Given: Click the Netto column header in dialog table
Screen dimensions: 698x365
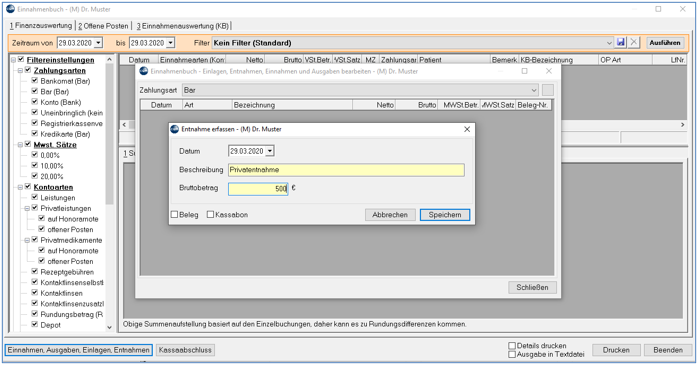Looking at the screenshot, I should [x=373, y=105].
